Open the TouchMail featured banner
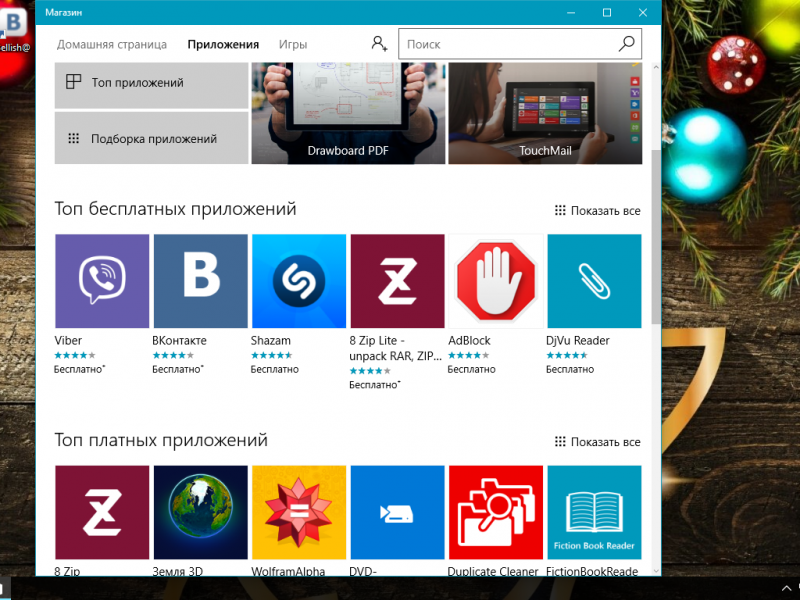The height and width of the screenshot is (600, 800). click(545, 113)
